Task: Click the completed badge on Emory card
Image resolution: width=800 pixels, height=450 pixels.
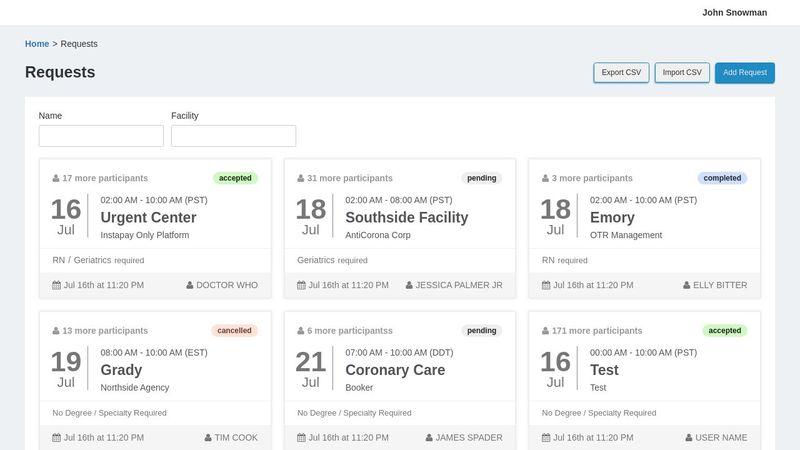Action: point(722,178)
